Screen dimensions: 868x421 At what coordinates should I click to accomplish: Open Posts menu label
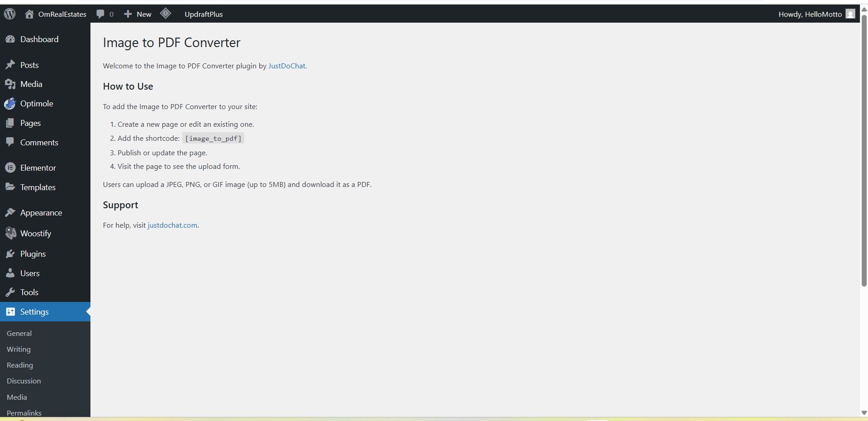point(29,65)
